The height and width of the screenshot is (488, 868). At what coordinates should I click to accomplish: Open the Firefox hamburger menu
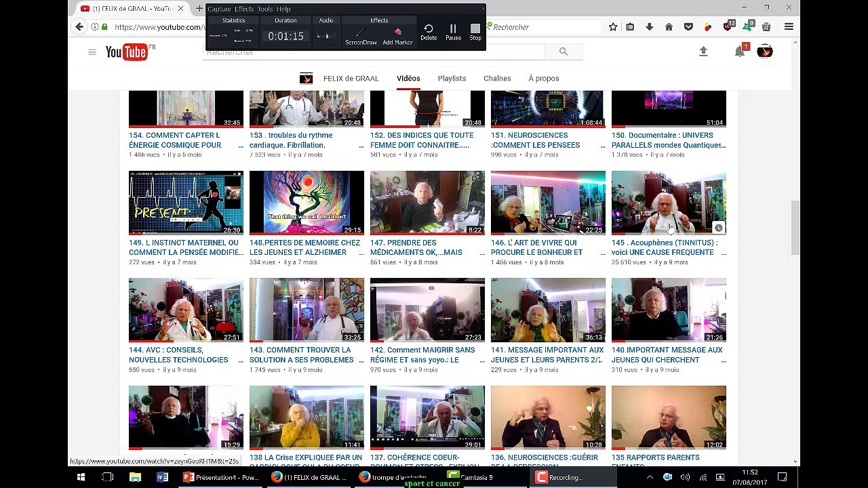point(789,27)
